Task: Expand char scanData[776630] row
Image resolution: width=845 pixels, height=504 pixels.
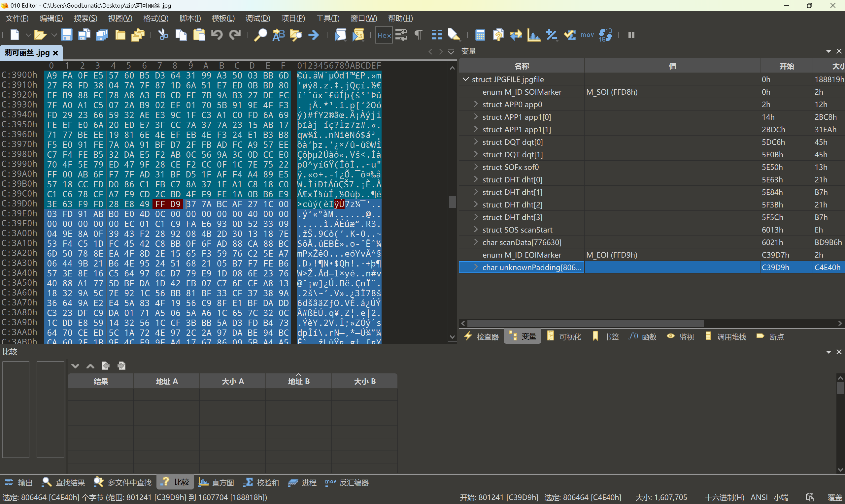Action: coord(476,242)
